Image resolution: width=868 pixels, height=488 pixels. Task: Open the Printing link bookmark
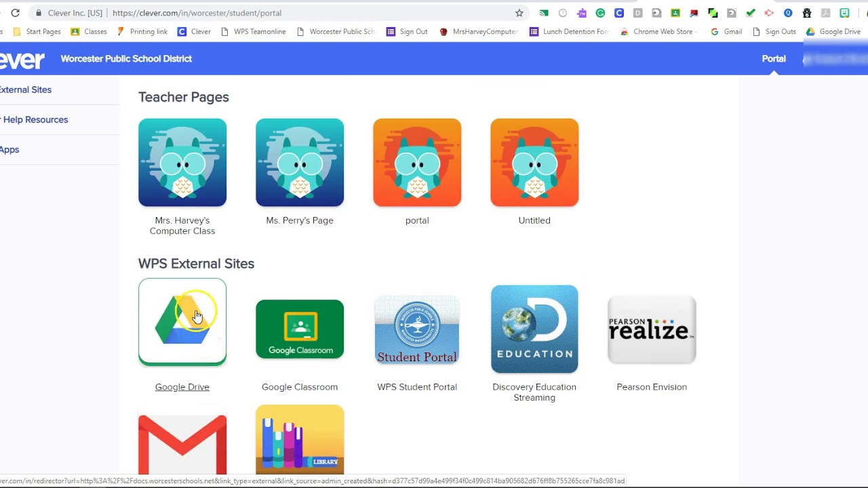tap(142, 31)
